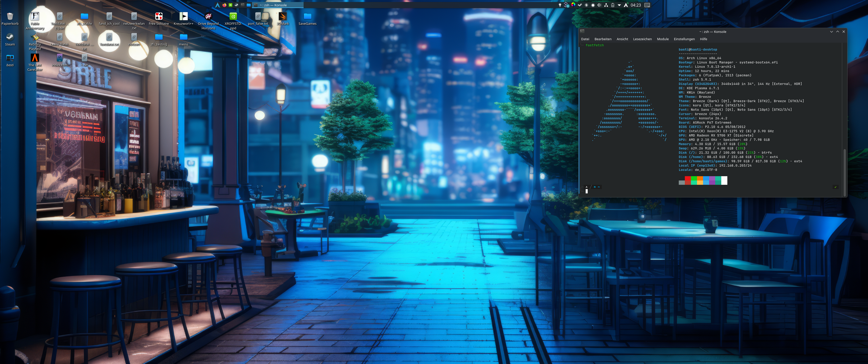Screen dimensions: 868x364
Task: Open the calendar from the 04:23 clock
Action: pos(636,5)
